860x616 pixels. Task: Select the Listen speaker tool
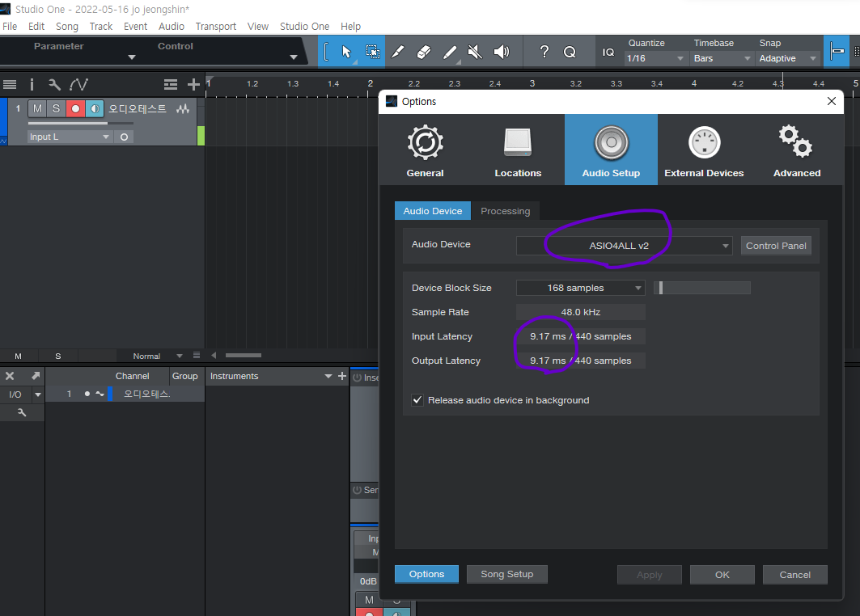(502, 52)
